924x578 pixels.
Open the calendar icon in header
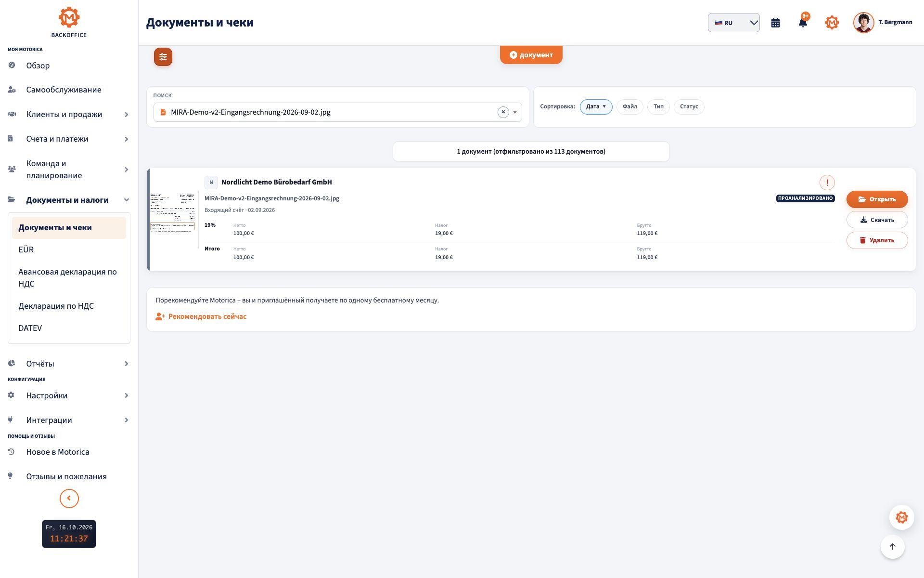pyautogui.click(x=775, y=23)
